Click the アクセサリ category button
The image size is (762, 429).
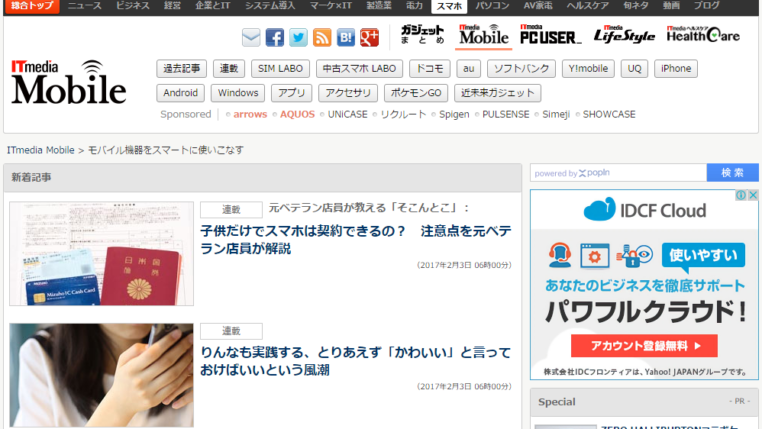[x=348, y=93]
